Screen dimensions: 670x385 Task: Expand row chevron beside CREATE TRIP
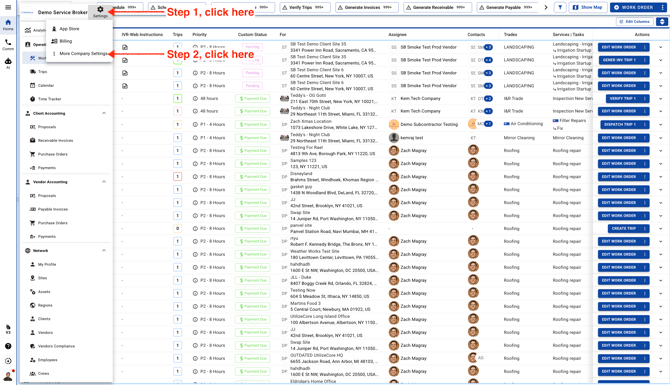(x=661, y=229)
